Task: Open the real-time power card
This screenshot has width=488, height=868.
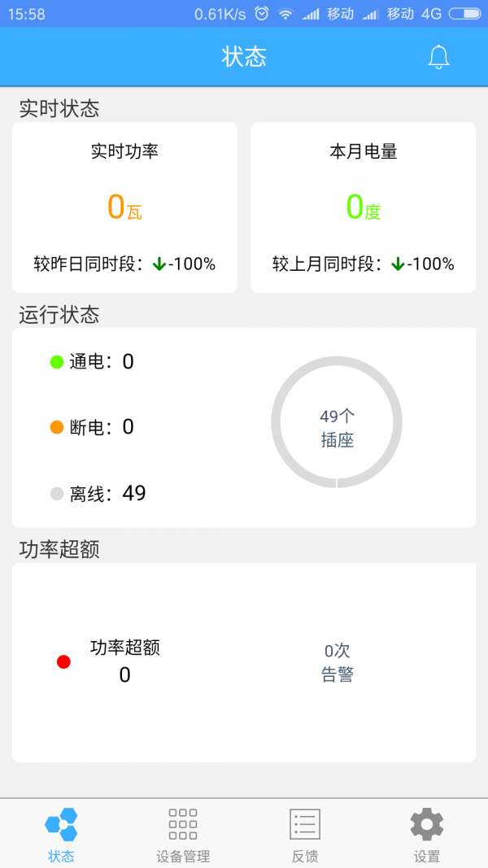Action: (124, 207)
